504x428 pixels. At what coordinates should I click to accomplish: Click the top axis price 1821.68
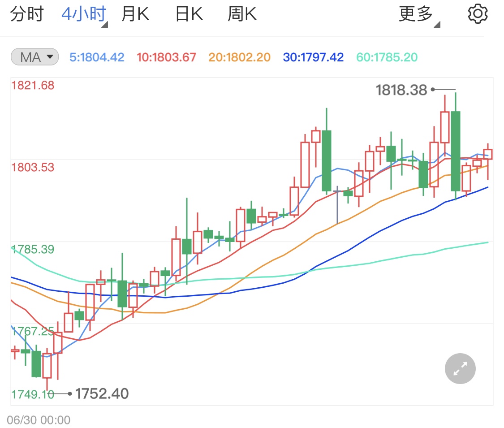pos(33,86)
